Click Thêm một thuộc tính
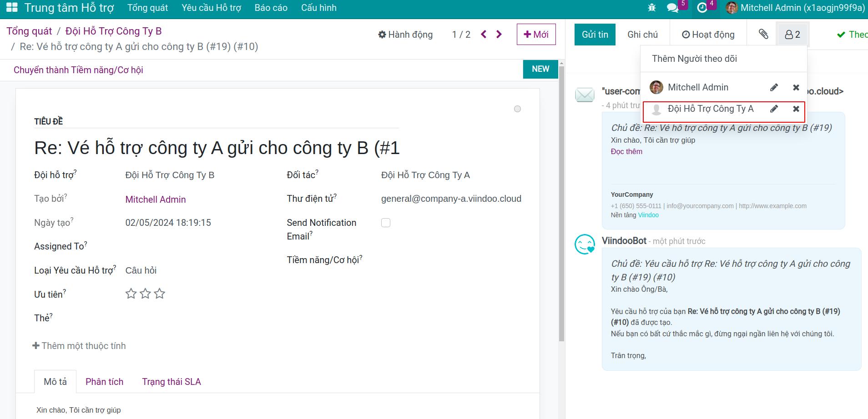This screenshot has height=419, width=868. [79, 346]
